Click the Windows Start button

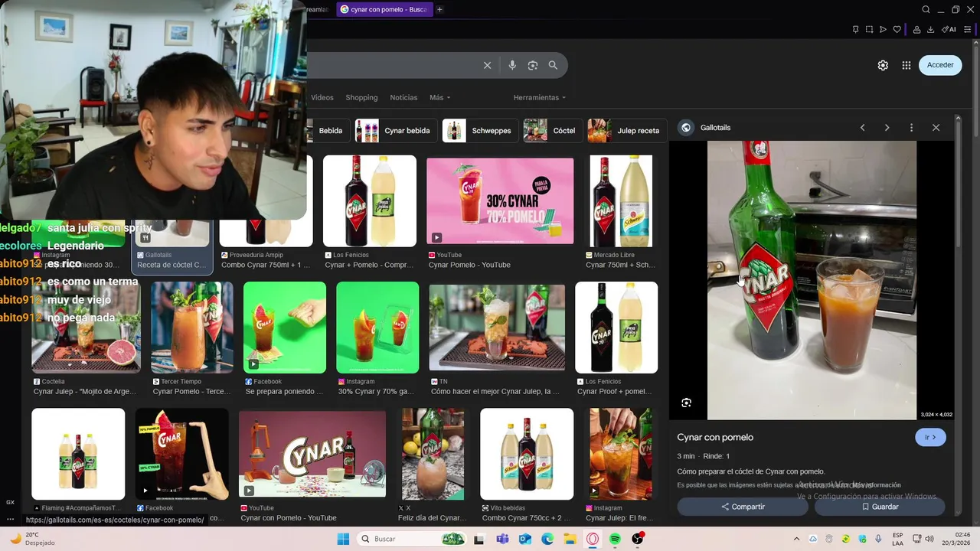pyautogui.click(x=344, y=540)
